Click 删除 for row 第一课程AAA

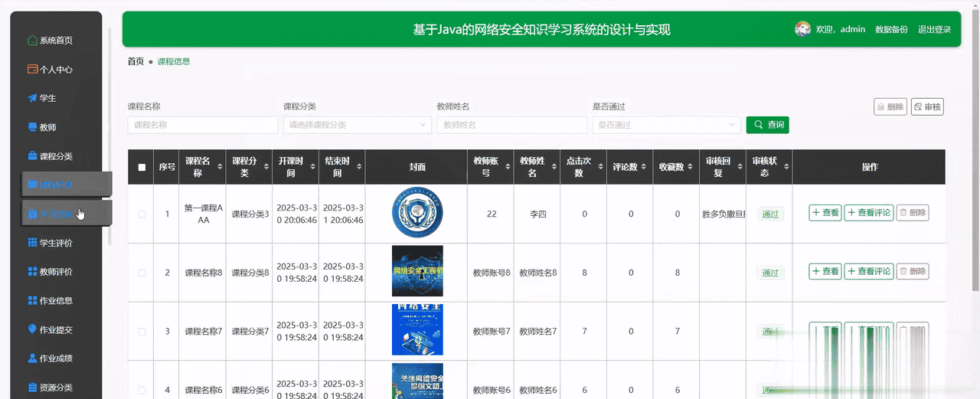point(913,213)
